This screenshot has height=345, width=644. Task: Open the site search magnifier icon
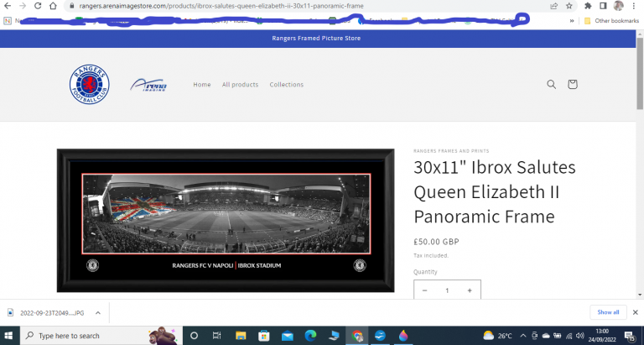(551, 84)
